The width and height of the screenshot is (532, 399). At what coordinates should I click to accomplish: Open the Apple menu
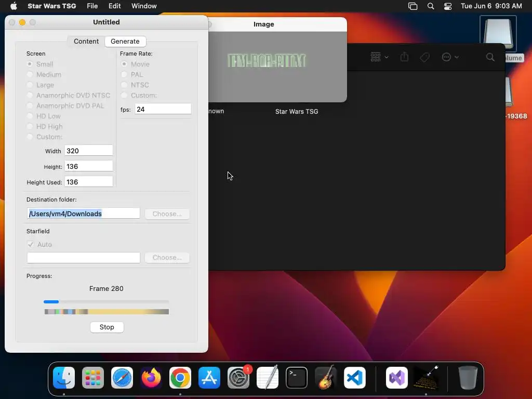(x=14, y=6)
